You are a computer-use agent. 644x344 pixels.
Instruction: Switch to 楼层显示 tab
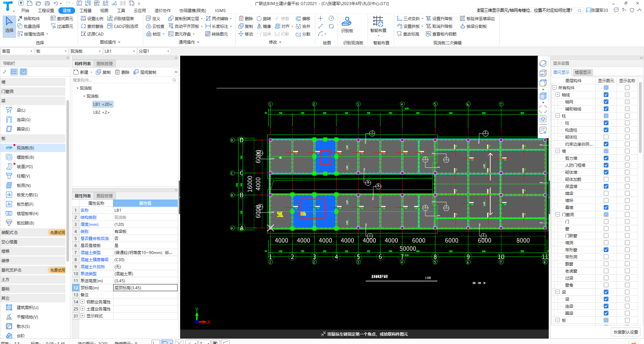click(x=583, y=72)
